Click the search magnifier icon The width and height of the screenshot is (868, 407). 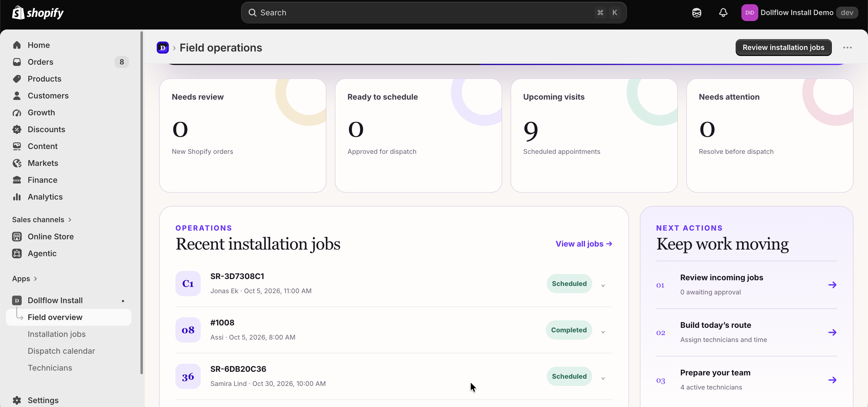pos(252,13)
